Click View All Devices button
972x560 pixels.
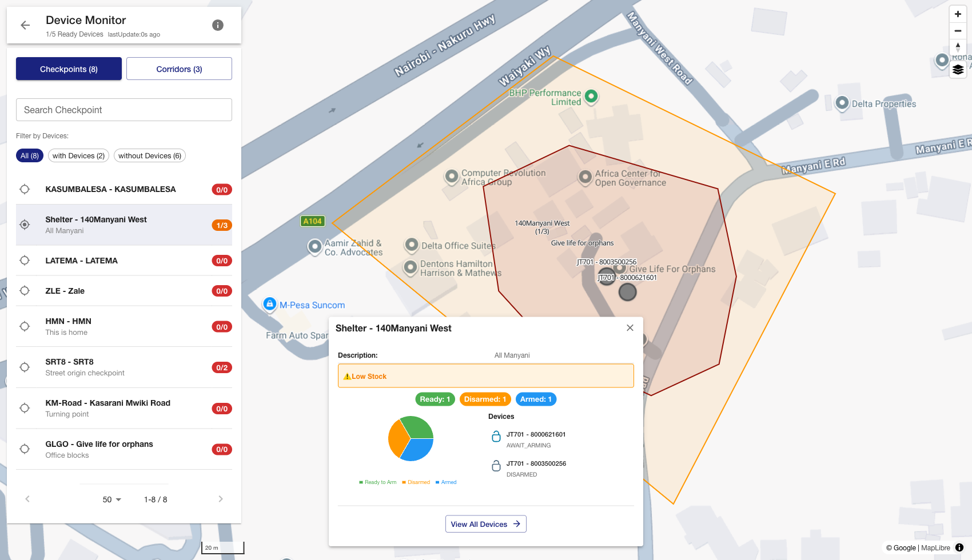point(485,524)
